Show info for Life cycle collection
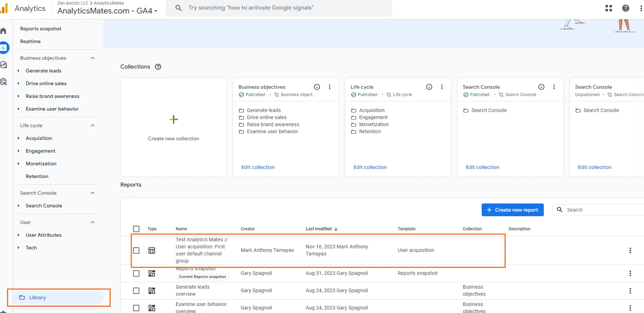 pyautogui.click(x=429, y=87)
